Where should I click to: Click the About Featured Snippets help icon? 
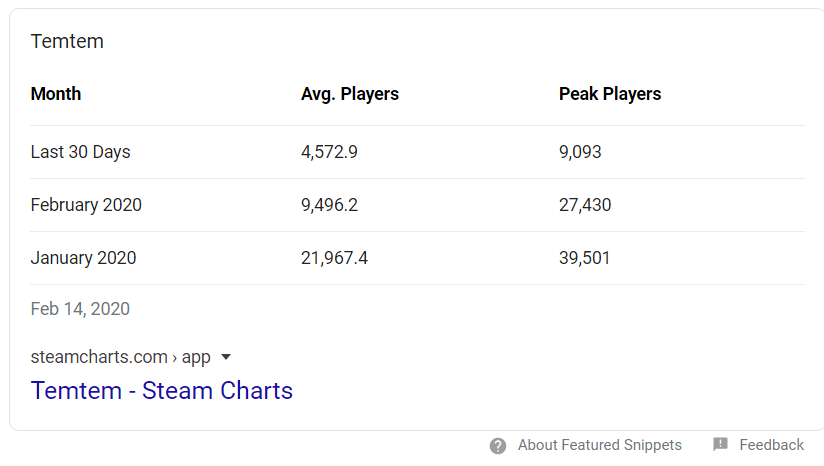(498, 446)
